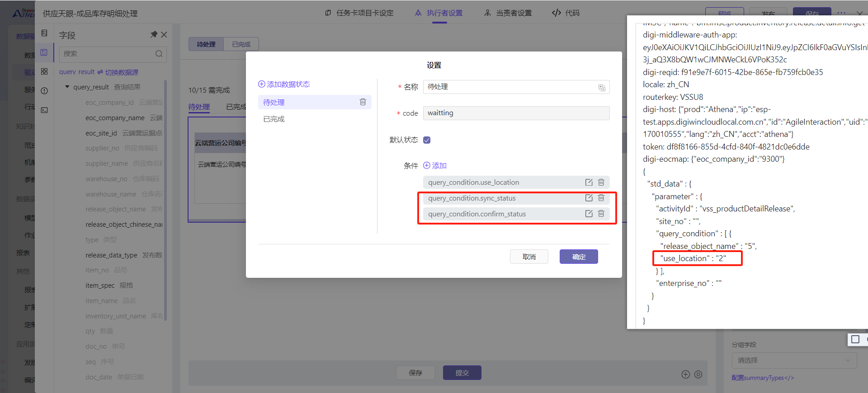Viewport: 868px width, 393px height.
Task: Select the 待处理 state in the dialog list
Action: pos(315,102)
